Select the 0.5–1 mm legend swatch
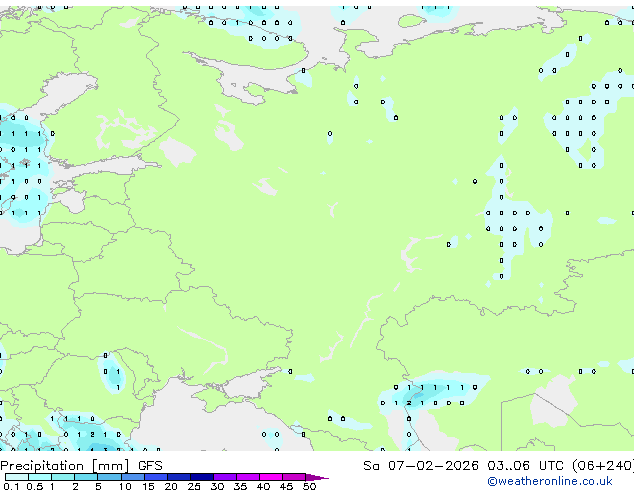The width and height of the screenshot is (634, 490). (40, 477)
